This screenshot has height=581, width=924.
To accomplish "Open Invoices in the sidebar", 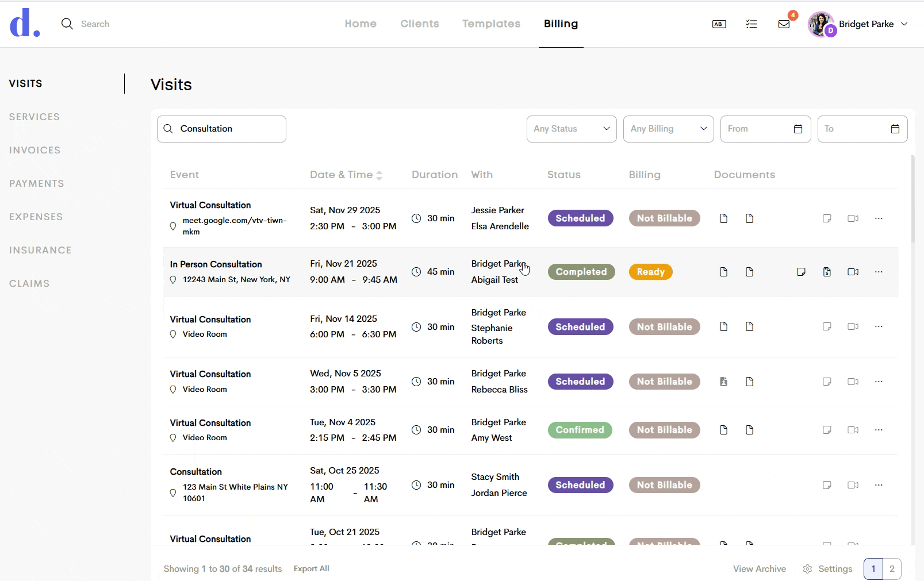I will (x=34, y=150).
